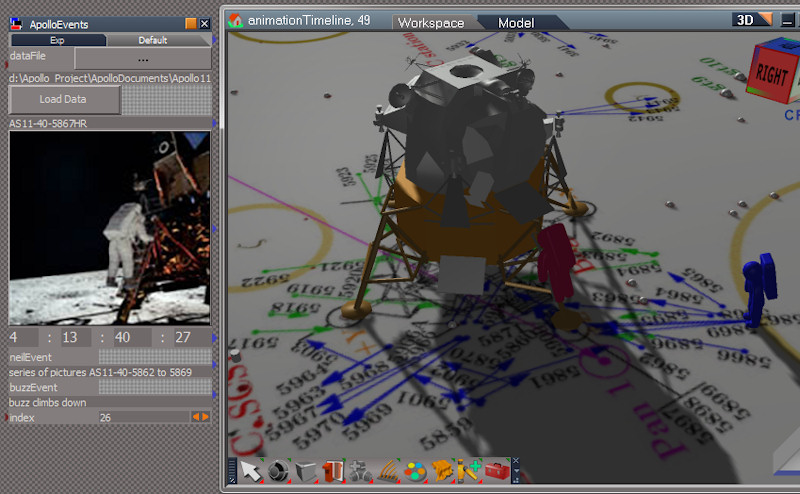Open the orange cloth surface tool
The width and height of the screenshot is (800, 494).
point(442,471)
